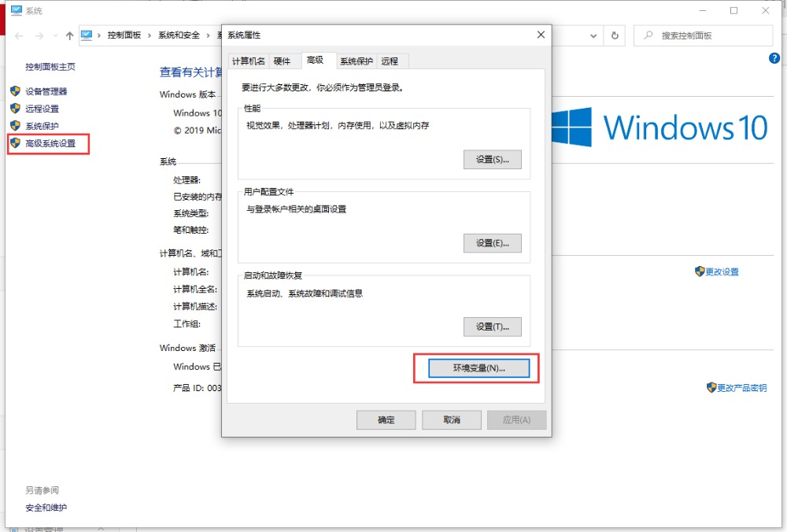Image resolution: width=787 pixels, height=532 pixels.
Task: Click the back navigation arrow
Action: tap(19, 36)
